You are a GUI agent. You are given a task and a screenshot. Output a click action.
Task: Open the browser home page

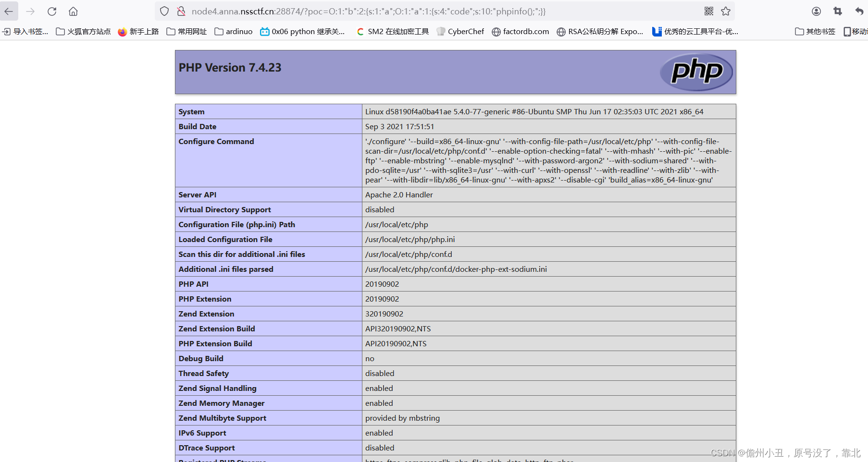pos(73,11)
